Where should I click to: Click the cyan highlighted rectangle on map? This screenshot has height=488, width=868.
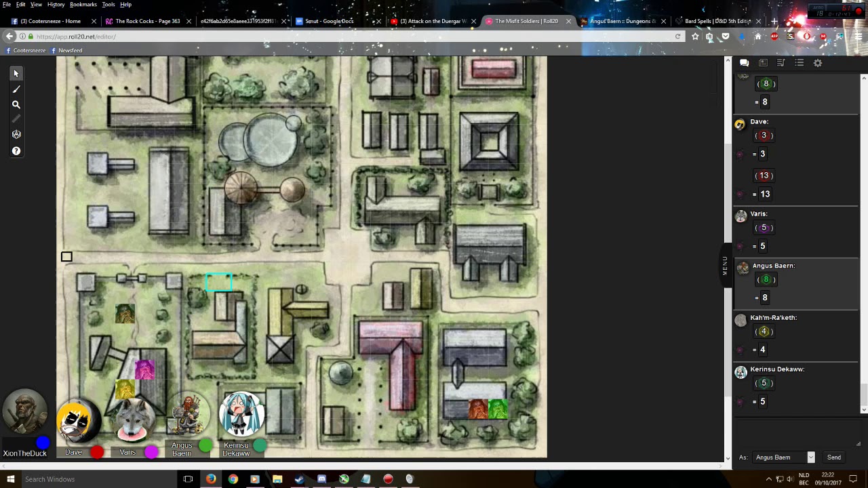(x=219, y=283)
